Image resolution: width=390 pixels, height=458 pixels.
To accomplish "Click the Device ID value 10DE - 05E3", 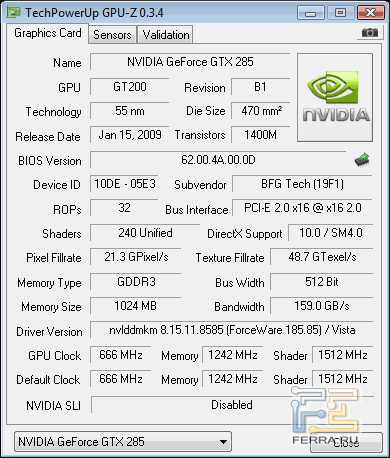I will click(x=124, y=184).
